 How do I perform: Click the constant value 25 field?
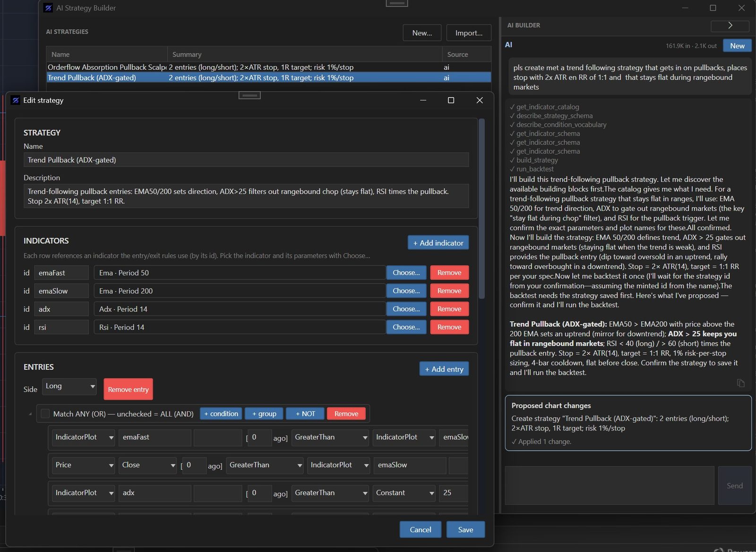[454, 493]
